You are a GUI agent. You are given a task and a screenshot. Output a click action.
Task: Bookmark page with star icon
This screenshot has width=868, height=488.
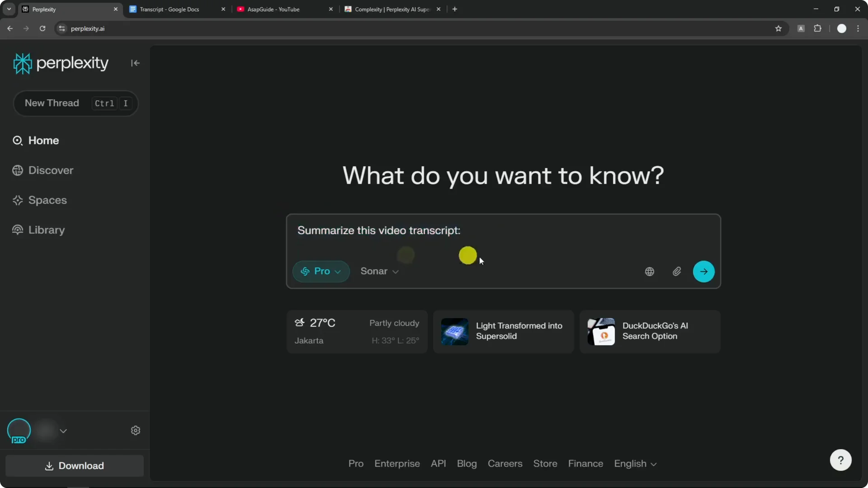(778, 28)
